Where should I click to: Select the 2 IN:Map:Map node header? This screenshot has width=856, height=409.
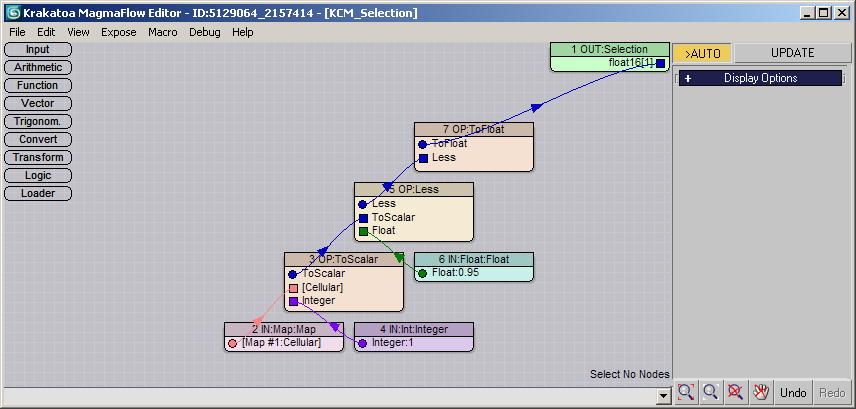[x=284, y=329]
